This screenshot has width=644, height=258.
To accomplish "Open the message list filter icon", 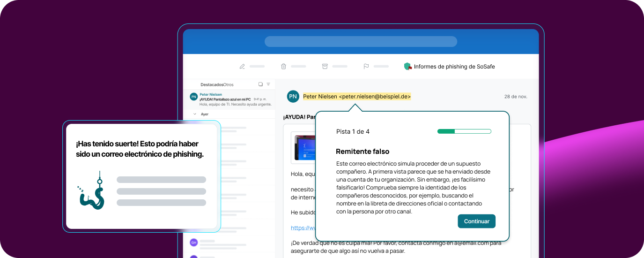I will (268, 84).
